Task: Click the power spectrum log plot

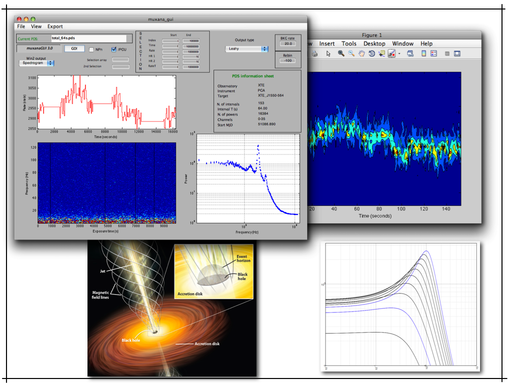Action: 248,178
